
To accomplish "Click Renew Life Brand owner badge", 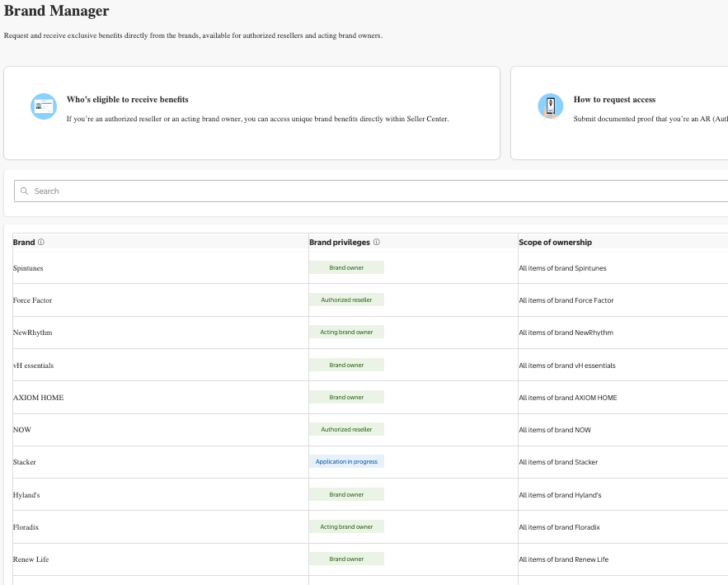I will click(346, 559).
